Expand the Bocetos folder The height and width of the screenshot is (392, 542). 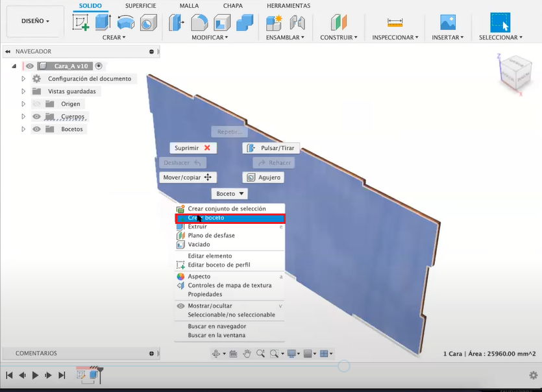pyautogui.click(x=23, y=129)
